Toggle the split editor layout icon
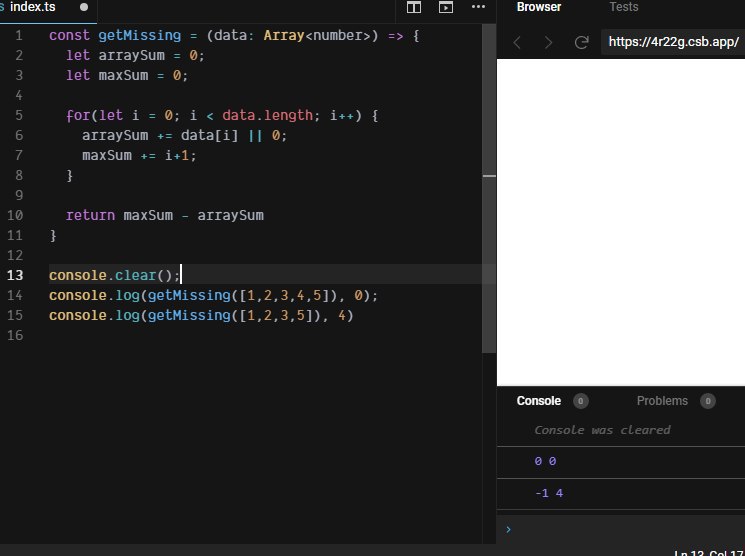This screenshot has height=556, width=745. 414,7
